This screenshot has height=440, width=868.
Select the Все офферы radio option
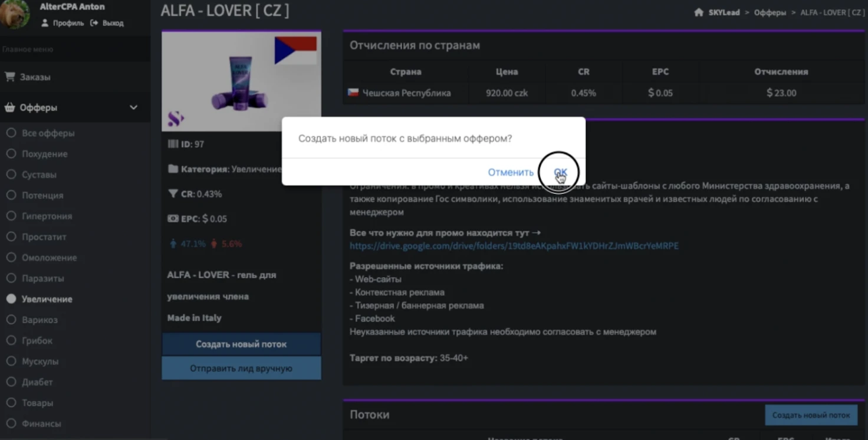[x=11, y=133]
